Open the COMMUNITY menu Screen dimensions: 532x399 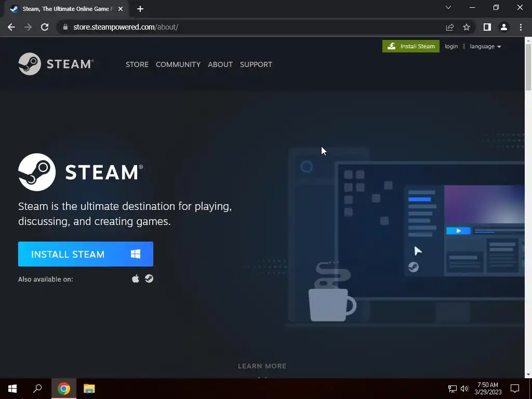[178, 64]
